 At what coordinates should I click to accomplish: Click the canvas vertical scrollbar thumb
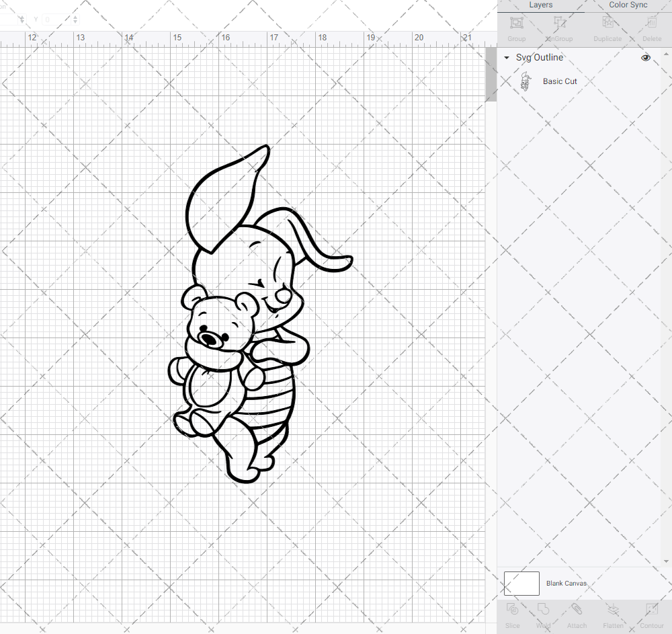coord(491,75)
